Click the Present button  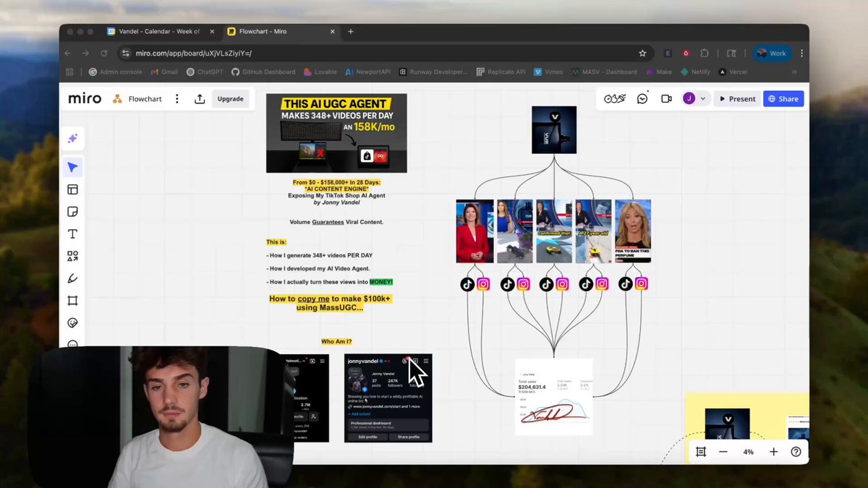coord(736,99)
